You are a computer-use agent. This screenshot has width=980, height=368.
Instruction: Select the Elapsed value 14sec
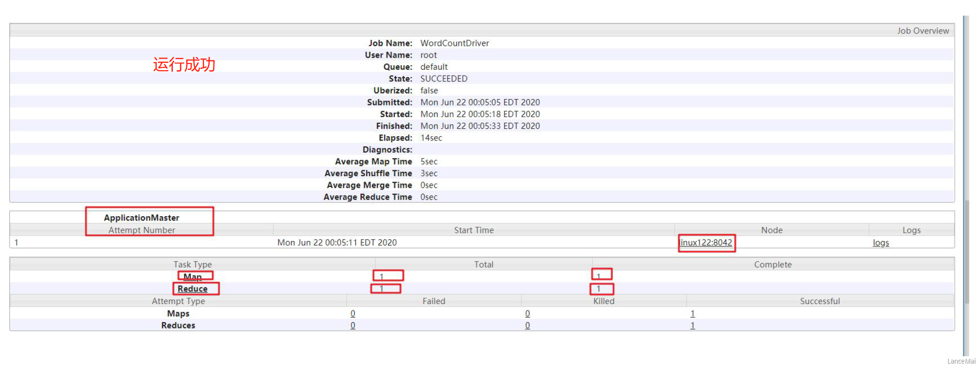point(431,138)
